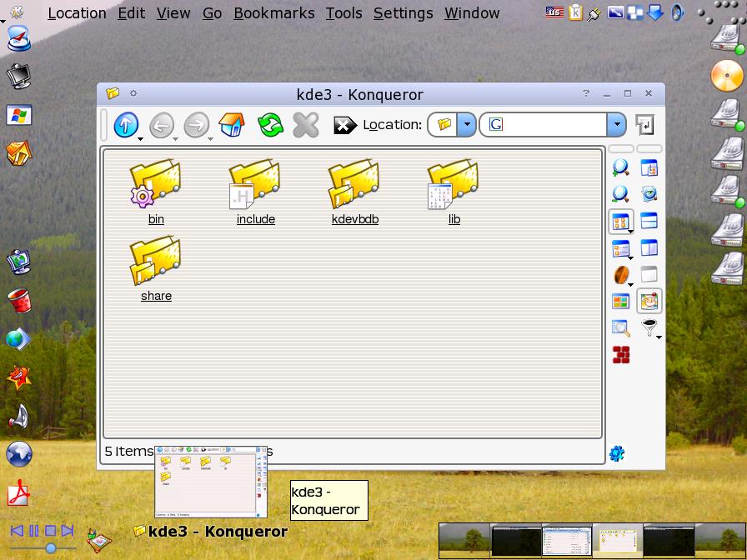Adjust the media player volume slider
The height and width of the screenshot is (560, 747).
pos(51,548)
